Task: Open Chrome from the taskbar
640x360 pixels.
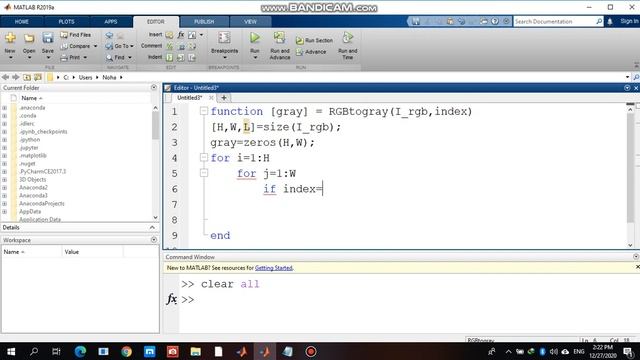Action: 127,351
